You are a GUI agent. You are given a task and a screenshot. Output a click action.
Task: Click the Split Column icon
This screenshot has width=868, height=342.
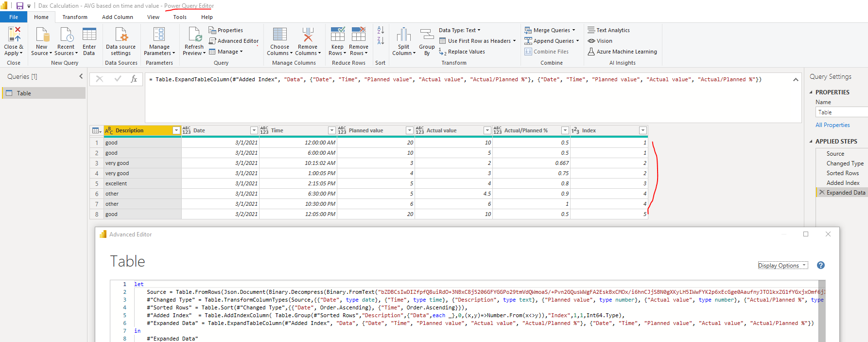coord(404,35)
